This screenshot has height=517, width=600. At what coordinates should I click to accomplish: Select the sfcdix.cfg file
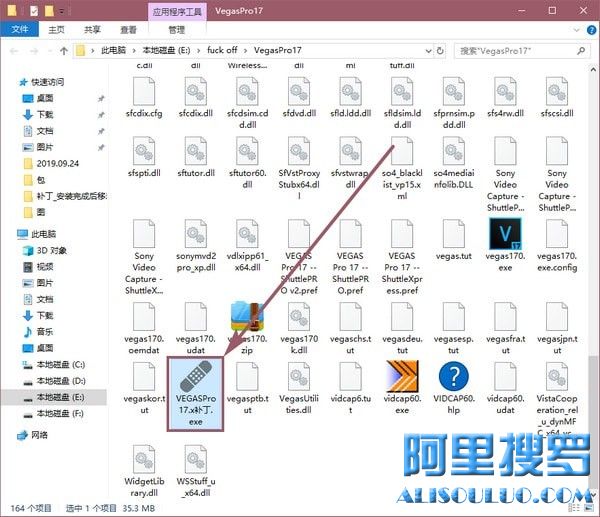coord(144,98)
